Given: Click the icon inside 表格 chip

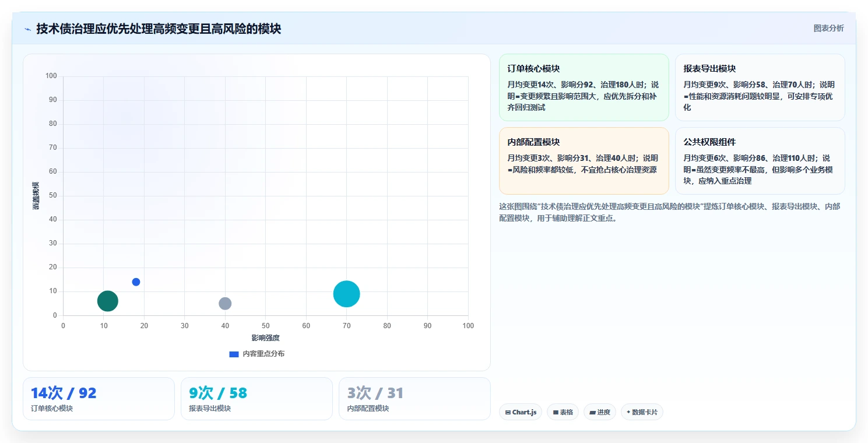Looking at the screenshot, I should point(556,412).
